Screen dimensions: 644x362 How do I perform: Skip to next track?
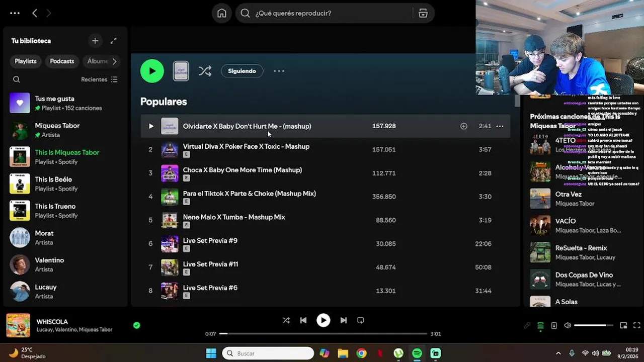pos(343,320)
